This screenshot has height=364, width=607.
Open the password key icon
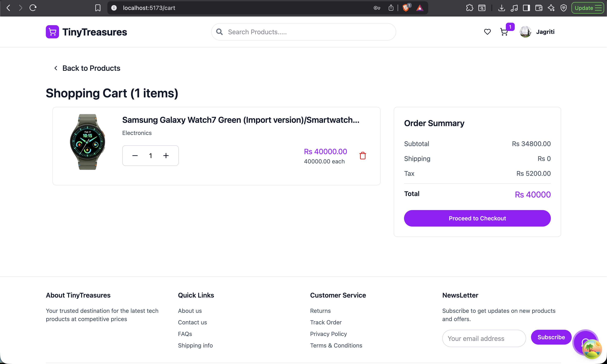coord(377,8)
